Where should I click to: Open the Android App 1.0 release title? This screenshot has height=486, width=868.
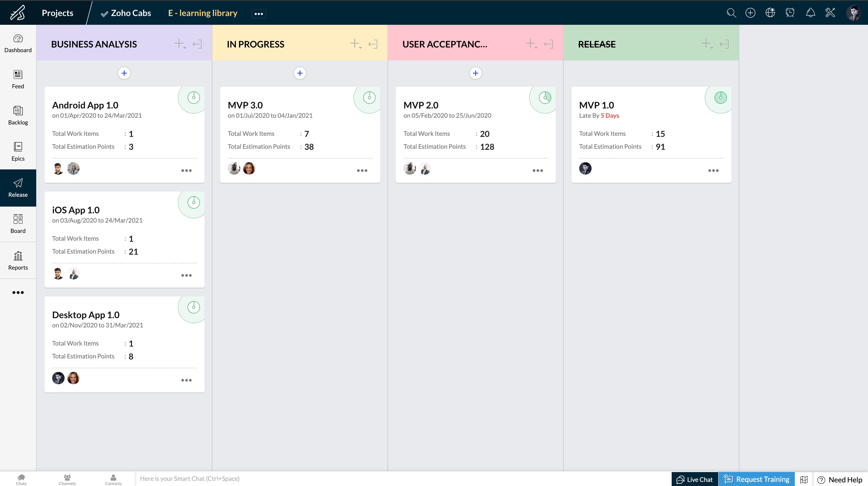coord(85,105)
